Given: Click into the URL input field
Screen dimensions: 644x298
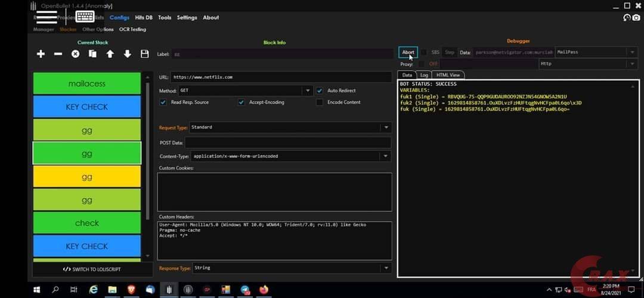Looking at the screenshot, I should coord(281,77).
